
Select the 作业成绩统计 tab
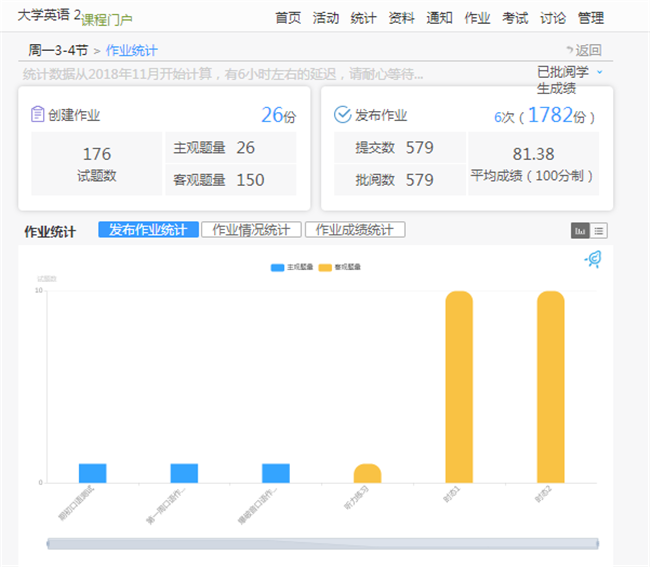coord(355,230)
